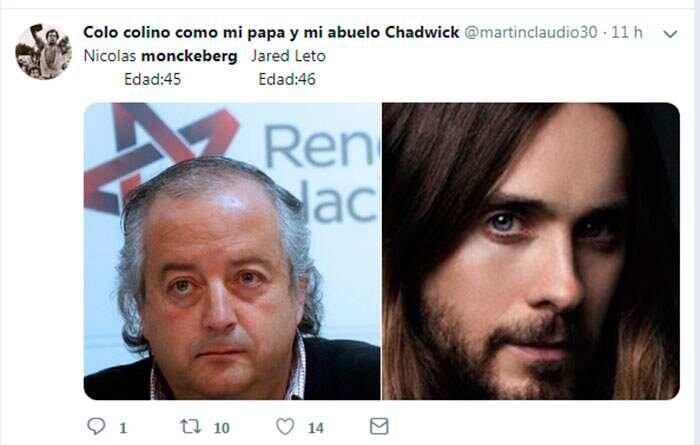
Task: Enlarge the left photo of the gray-haired man
Action: tap(232, 251)
